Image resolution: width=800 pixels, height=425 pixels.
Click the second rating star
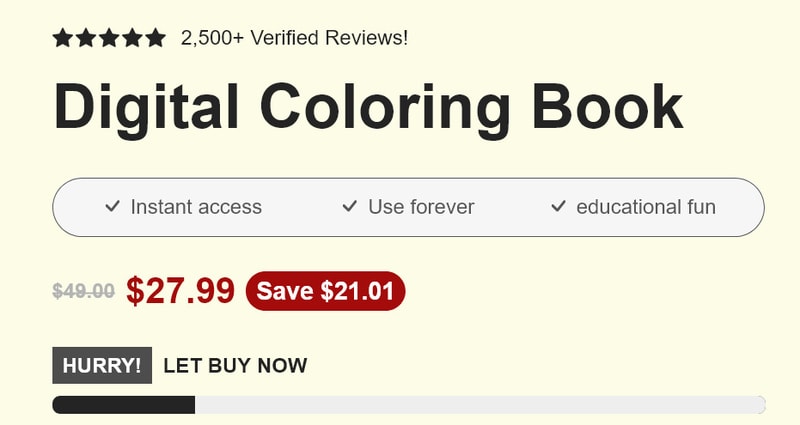[x=86, y=38]
